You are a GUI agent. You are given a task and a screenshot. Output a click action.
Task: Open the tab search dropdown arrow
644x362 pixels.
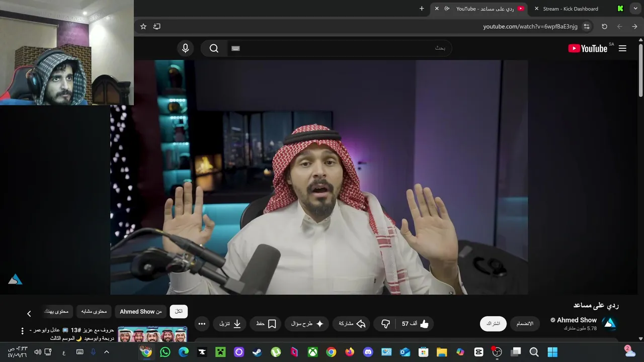636,9
